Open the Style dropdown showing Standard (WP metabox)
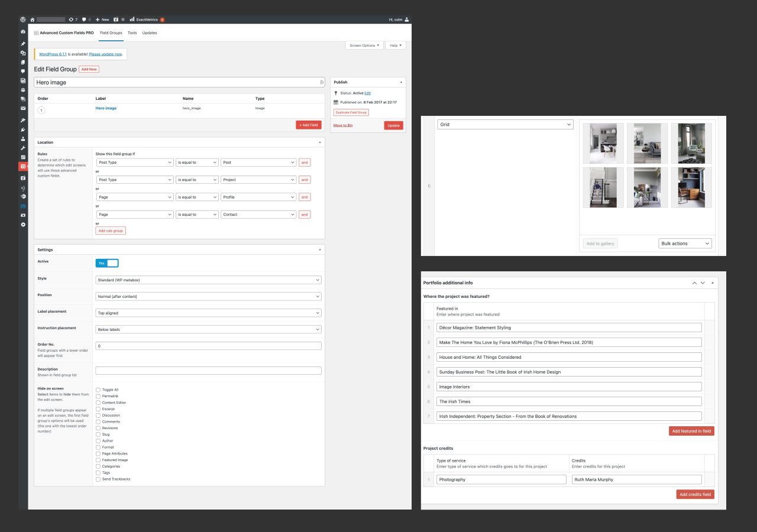The height and width of the screenshot is (532, 757). tap(208, 279)
